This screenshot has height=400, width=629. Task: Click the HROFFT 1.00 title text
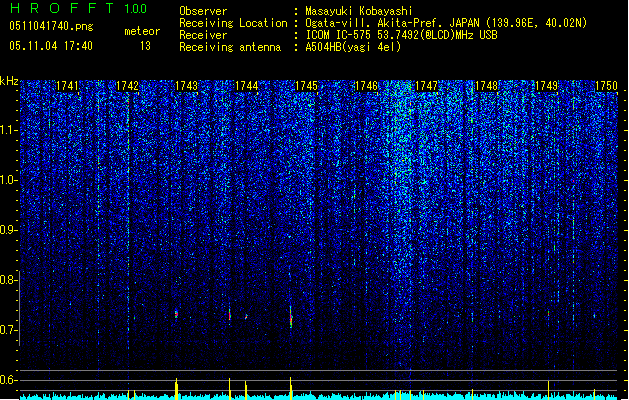coord(78,8)
